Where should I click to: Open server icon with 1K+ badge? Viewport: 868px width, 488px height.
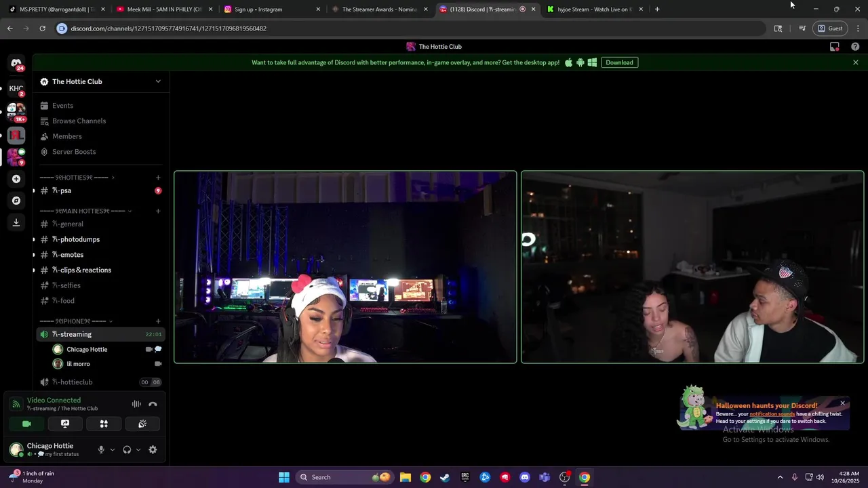click(x=16, y=111)
